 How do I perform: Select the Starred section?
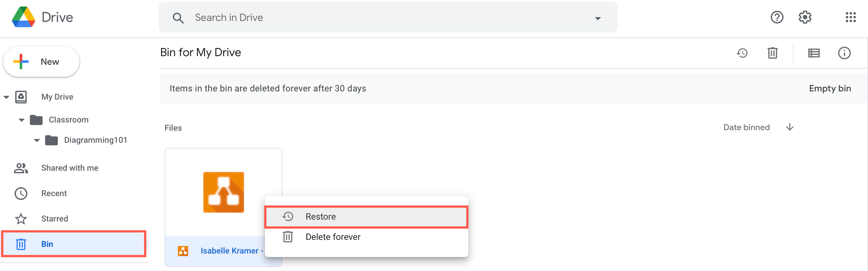[54, 219]
